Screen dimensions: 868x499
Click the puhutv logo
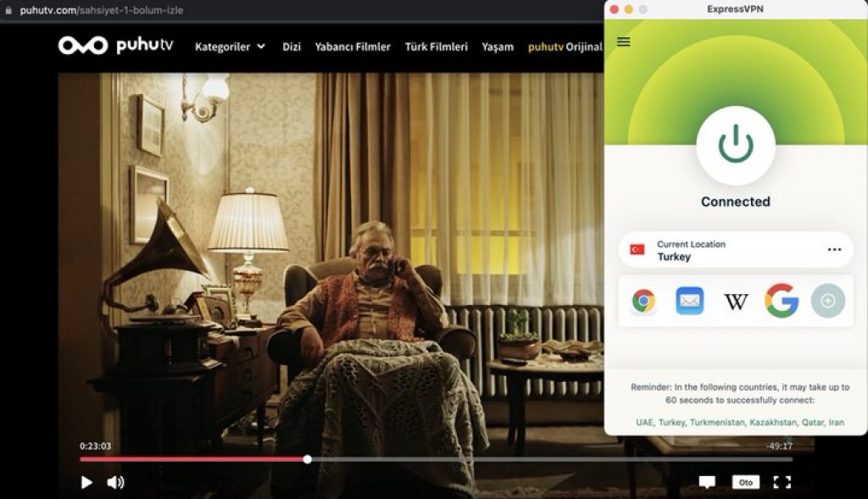point(115,46)
